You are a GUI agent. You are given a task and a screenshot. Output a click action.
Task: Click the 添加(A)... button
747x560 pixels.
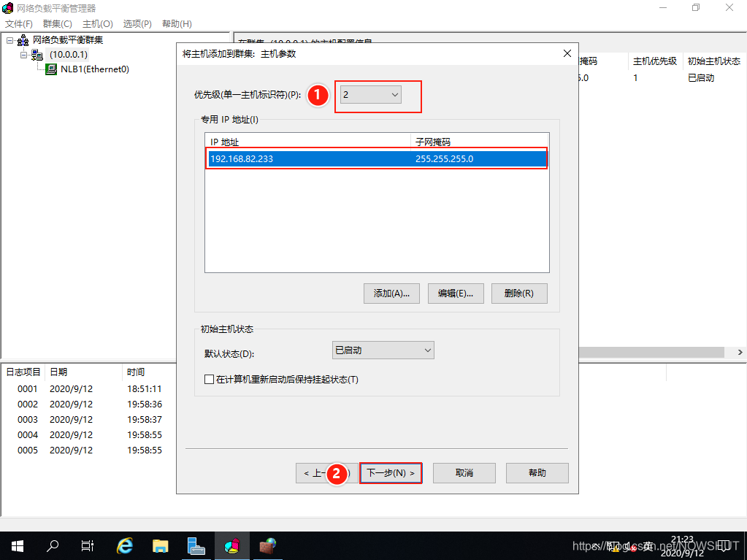(391, 294)
